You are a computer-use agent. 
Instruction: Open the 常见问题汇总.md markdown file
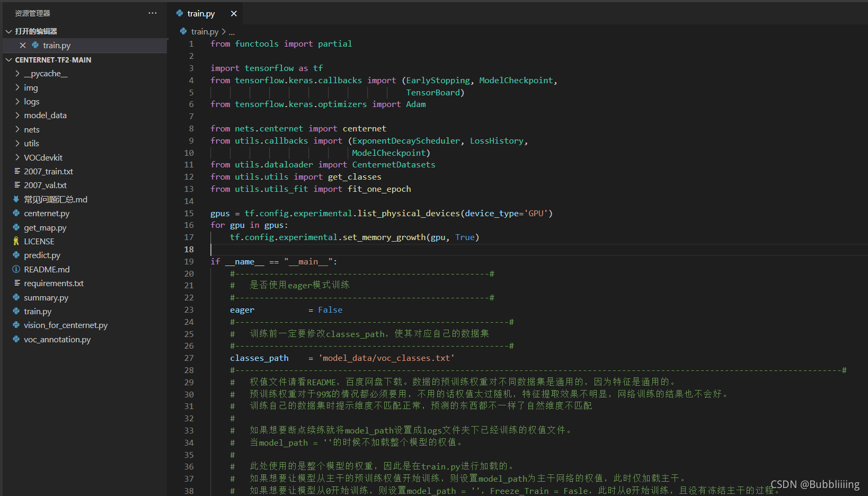point(56,199)
